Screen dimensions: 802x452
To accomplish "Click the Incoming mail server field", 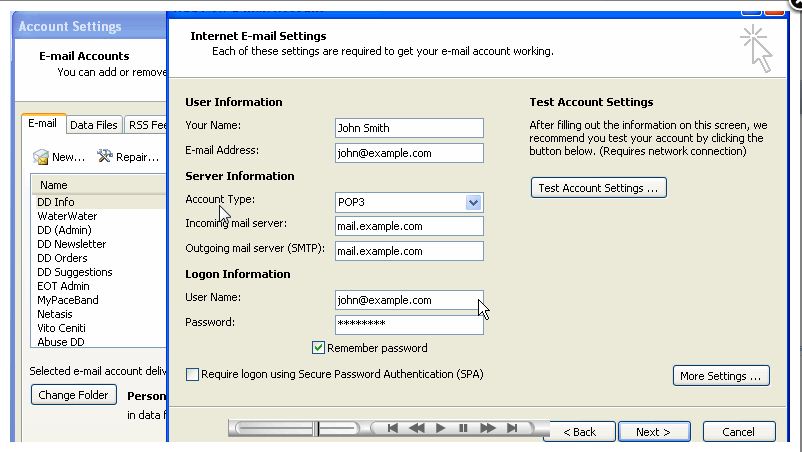I will click(409, 226).
